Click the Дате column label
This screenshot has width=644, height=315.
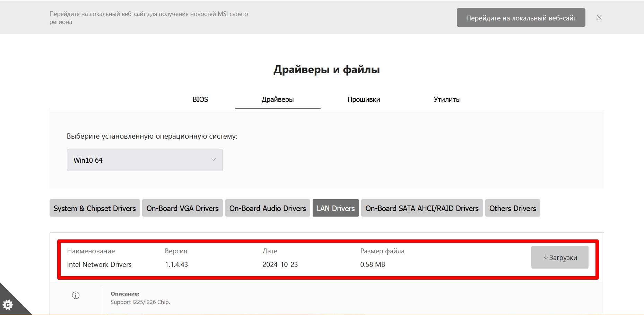[x=270, y=251]
